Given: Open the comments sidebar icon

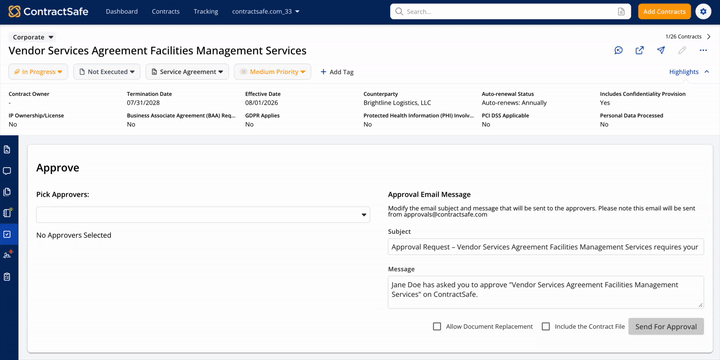Looking at the screenshot, I should (x=7, y=171).
